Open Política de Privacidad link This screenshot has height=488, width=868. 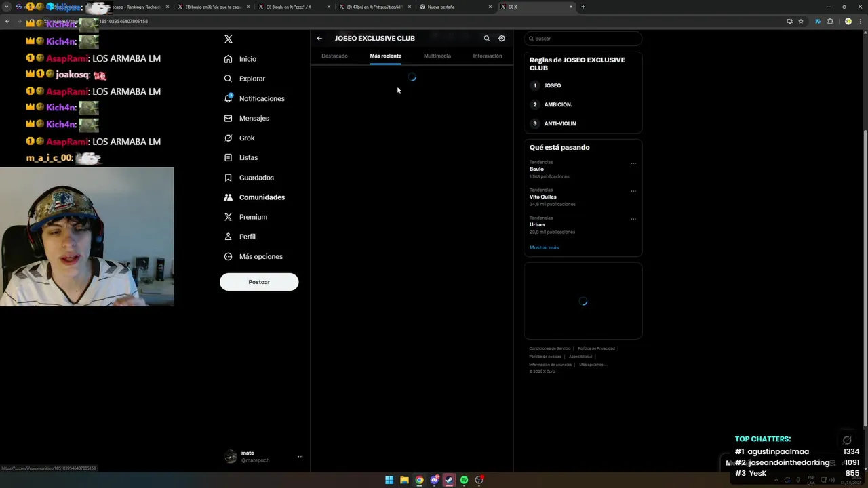(x=596, y=348)
